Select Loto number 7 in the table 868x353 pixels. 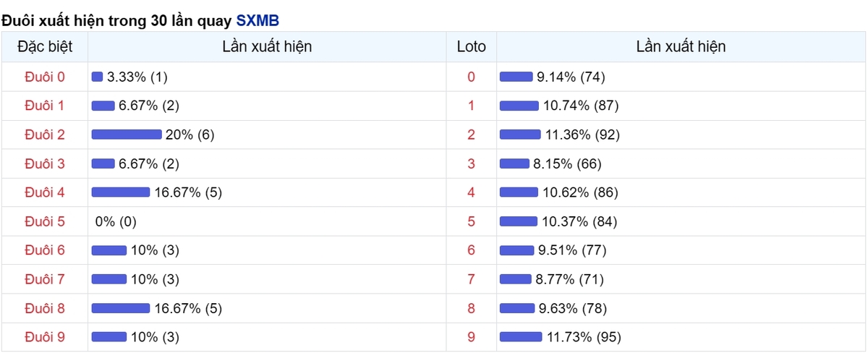pos(472,279)
